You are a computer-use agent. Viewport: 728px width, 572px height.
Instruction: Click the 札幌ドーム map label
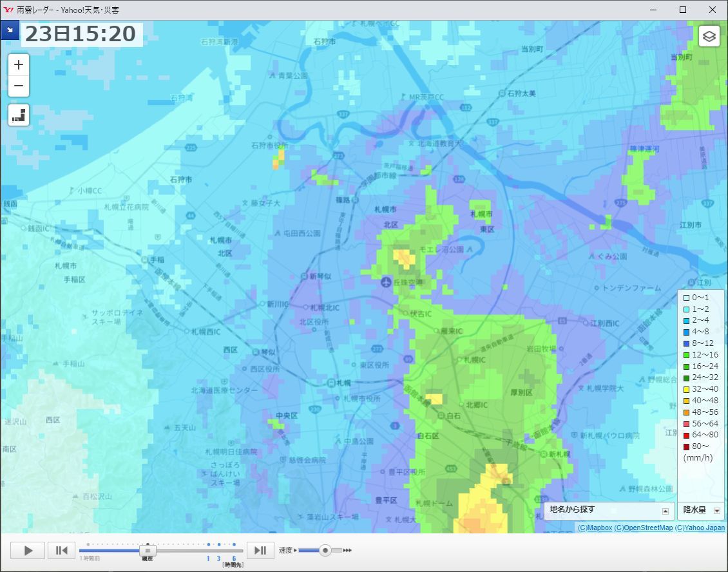434,503
